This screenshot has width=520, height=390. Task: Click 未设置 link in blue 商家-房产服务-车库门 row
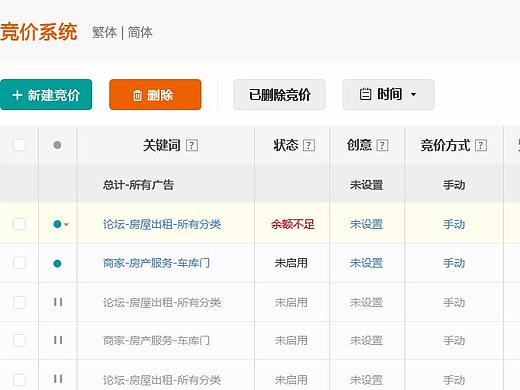click(x=366, y=263)
